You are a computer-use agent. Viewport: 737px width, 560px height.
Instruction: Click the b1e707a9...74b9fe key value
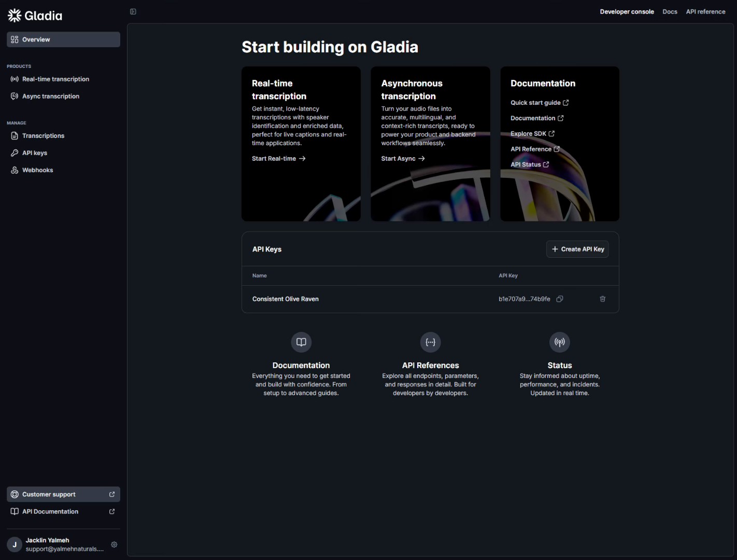click(525, 299)
